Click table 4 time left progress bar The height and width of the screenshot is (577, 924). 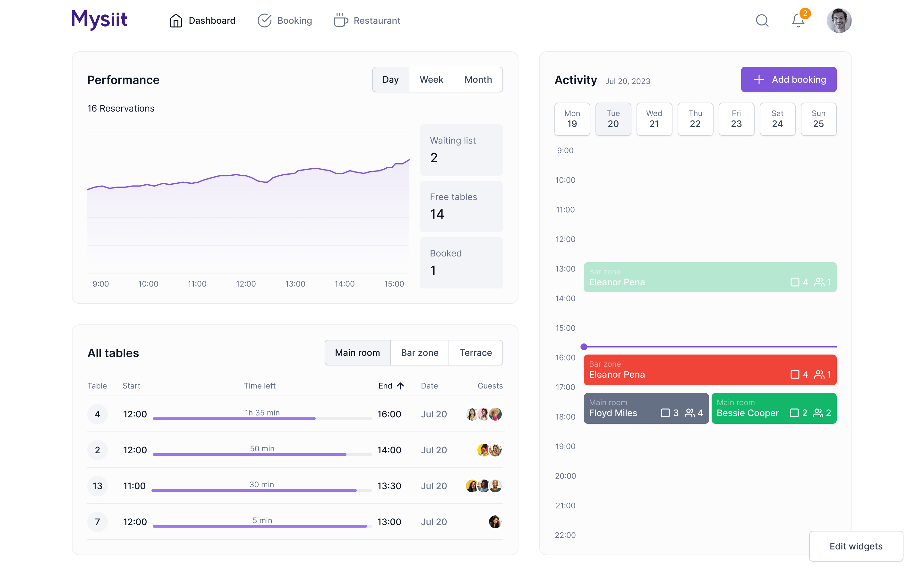(262, 418)
